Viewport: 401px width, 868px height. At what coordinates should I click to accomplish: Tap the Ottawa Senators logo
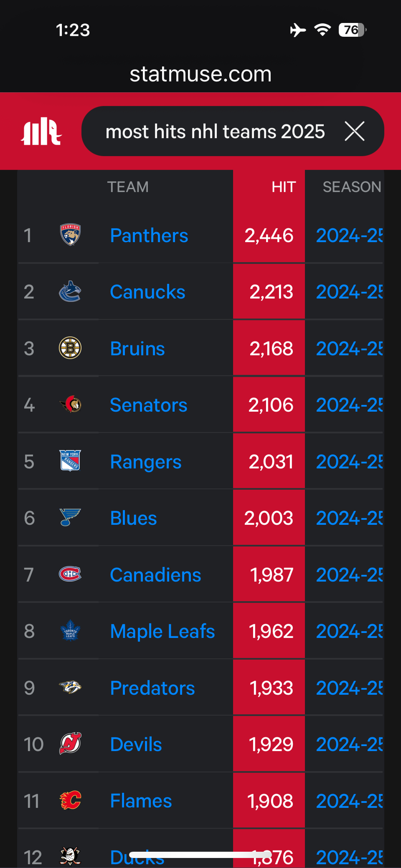coord(70,405)
